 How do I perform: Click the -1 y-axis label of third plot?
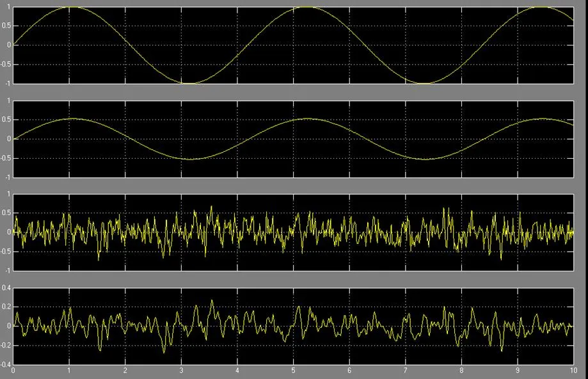8,271
